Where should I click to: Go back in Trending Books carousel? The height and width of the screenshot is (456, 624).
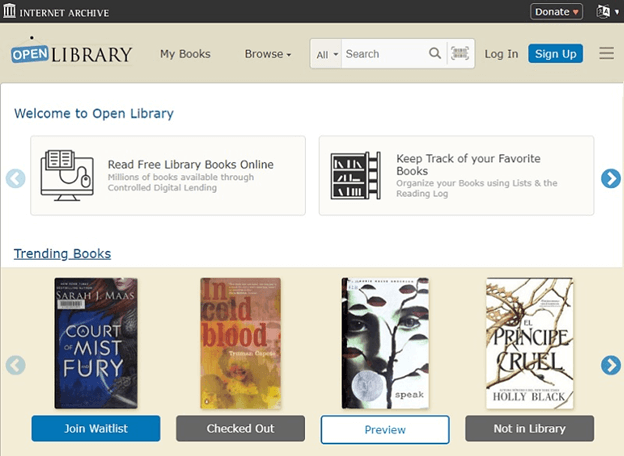tap(15, 365)
